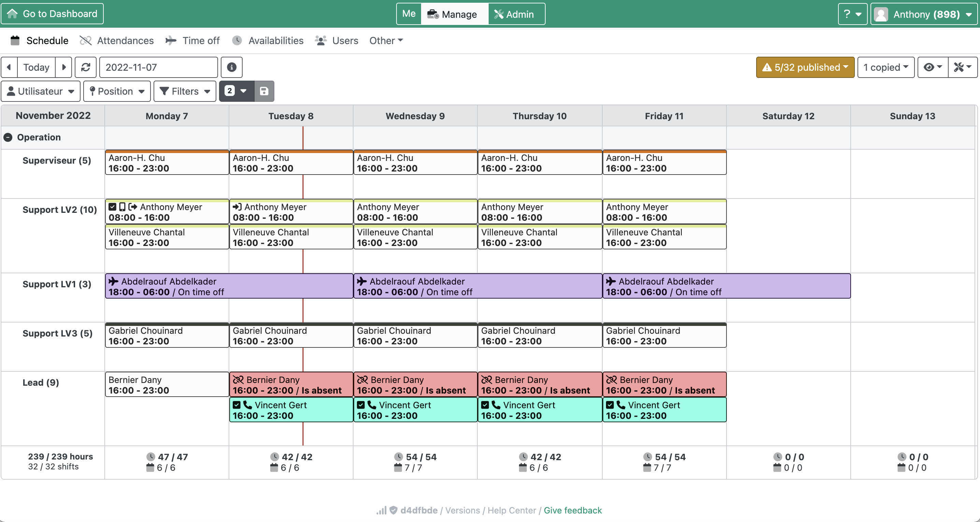Screen dimensions: 980x522
Task: Click the previous week arrow icon
Action: tap(9, 67)
